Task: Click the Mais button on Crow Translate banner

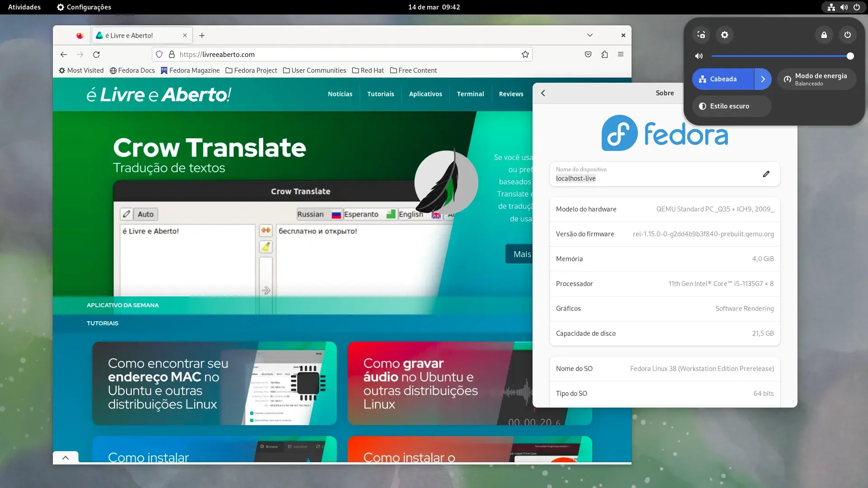Action: (520, 254)
